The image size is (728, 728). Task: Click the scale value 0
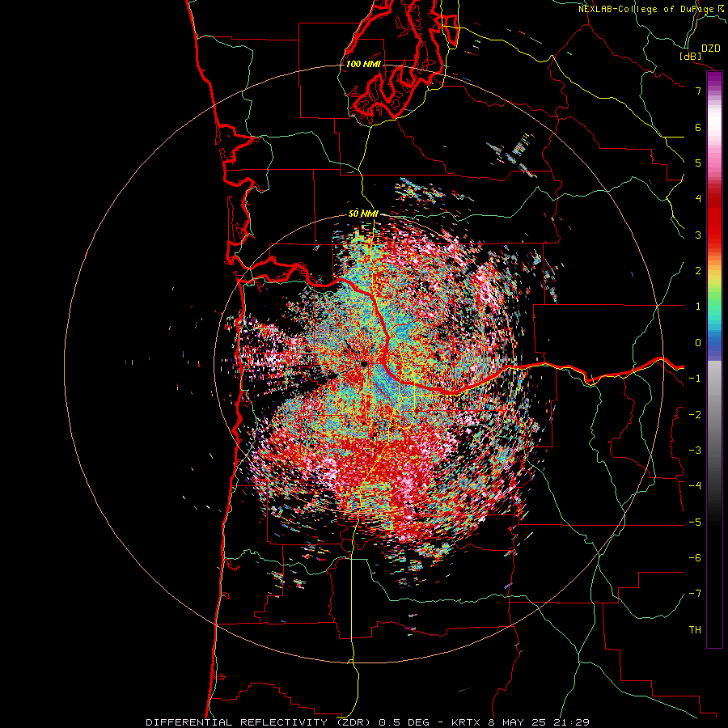(698, 343)
